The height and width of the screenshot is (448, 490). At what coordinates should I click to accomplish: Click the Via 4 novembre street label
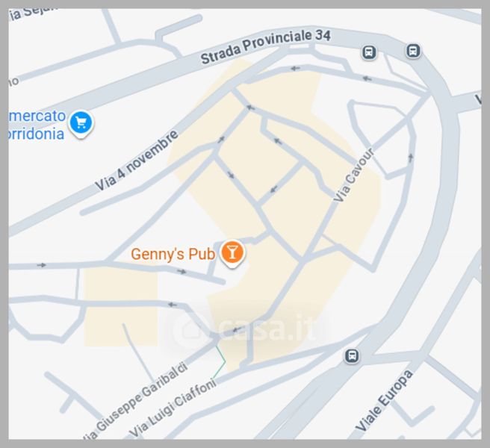pos(137,161)
